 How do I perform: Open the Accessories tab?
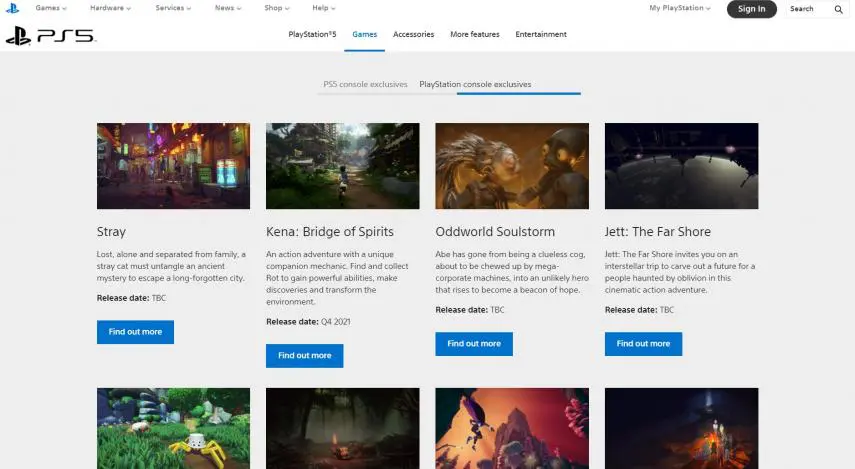point(413,34)
